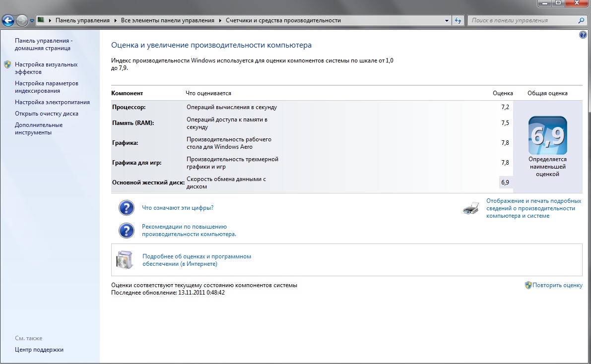Go to "Все элементы панели управления" breadcrumb
This screenshot has height=364, width=591.
coord(168,20)
